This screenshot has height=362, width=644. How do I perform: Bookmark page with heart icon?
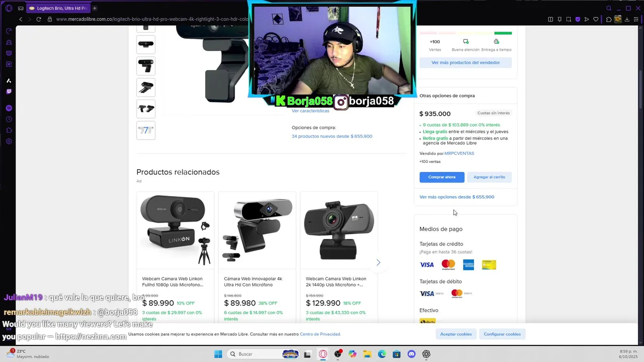(x=596, y=19)
